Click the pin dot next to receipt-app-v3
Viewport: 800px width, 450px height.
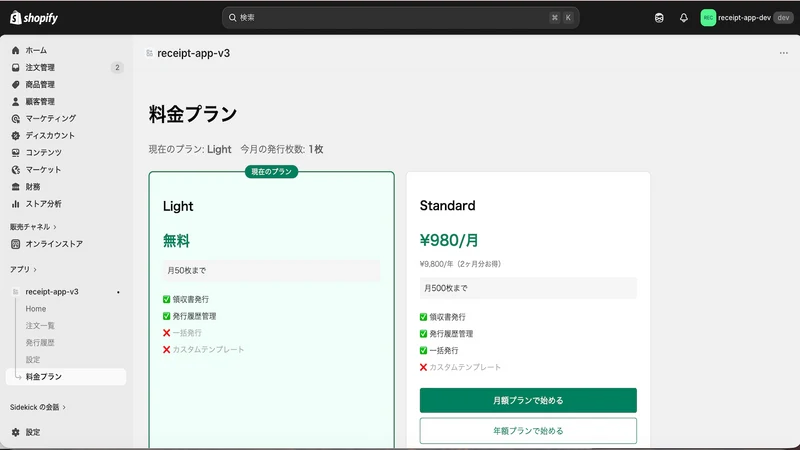(118, 292)
